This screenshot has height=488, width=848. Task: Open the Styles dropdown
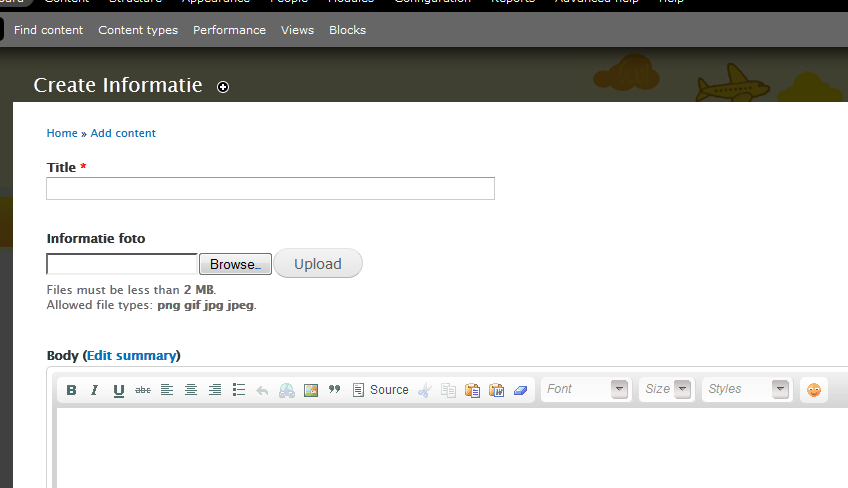747,389
